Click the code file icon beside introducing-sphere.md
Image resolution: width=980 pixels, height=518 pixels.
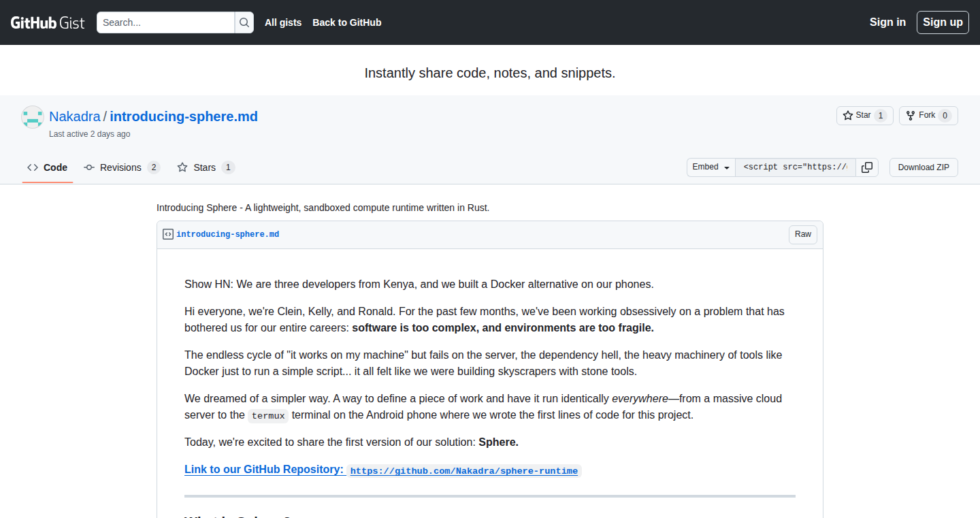tap(168, 234)
